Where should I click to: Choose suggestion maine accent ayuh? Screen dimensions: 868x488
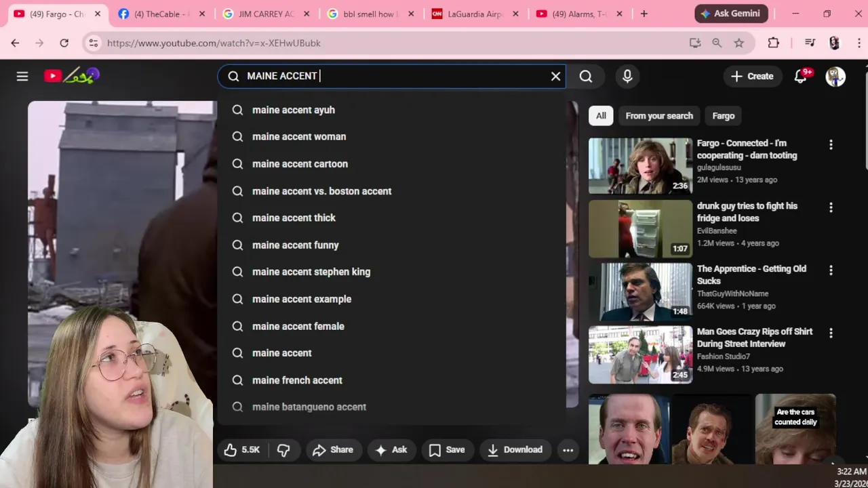click(x=391, y=110)
